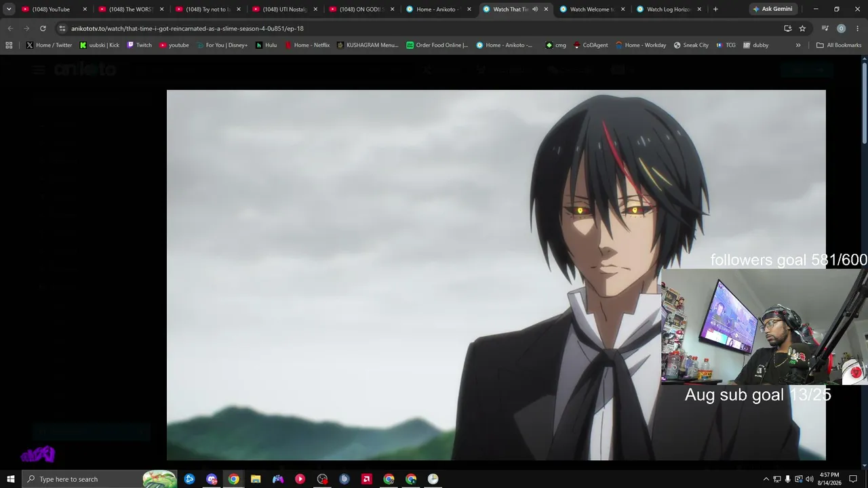Open the KUSHAGRAM Menu bookmark

[x=368, y=45]
